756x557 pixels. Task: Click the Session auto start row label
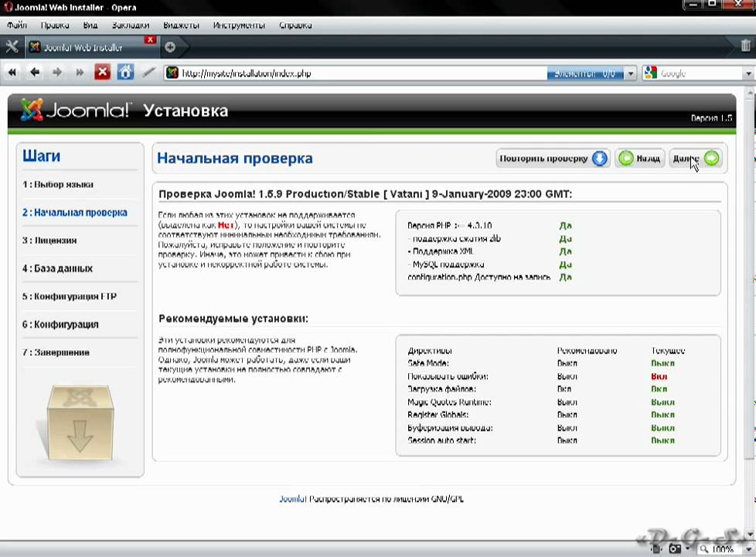pos(441,440)
